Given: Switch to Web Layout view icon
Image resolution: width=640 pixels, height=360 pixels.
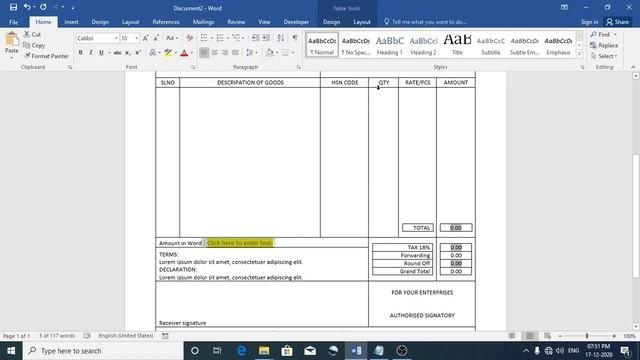Looking at the screenshot, I should pyautogui.click(x=547, y=336).
